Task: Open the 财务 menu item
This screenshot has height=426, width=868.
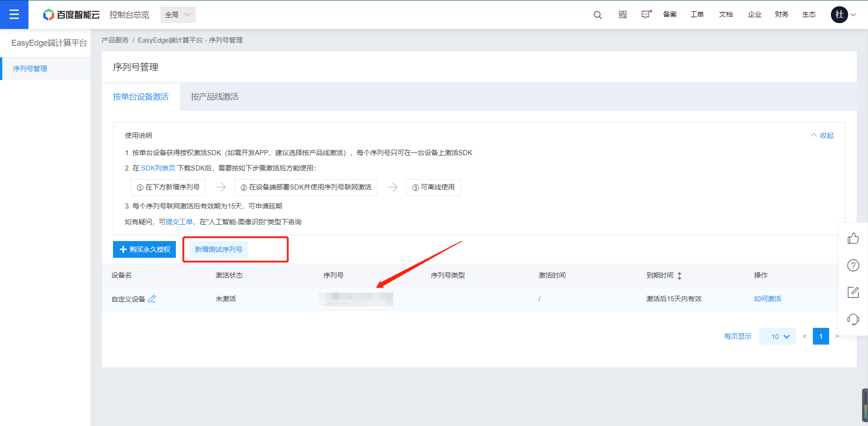Action: click(x=782, y=14)
